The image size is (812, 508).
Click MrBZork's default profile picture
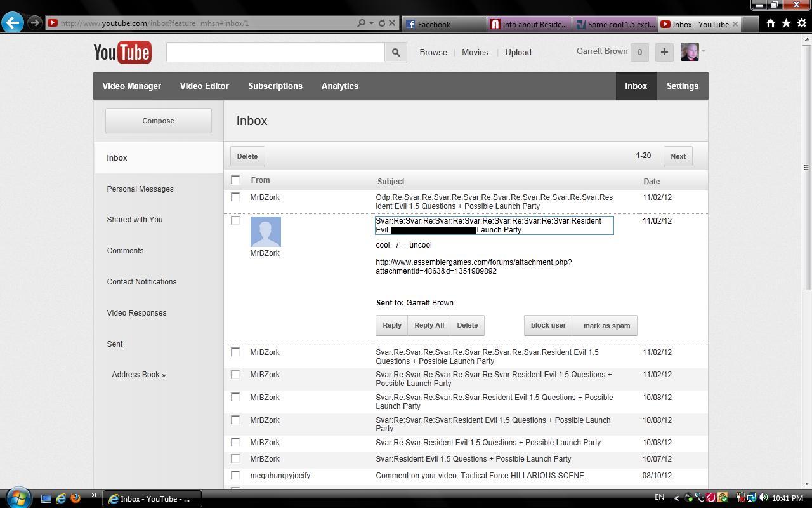[x=265, y=232]
